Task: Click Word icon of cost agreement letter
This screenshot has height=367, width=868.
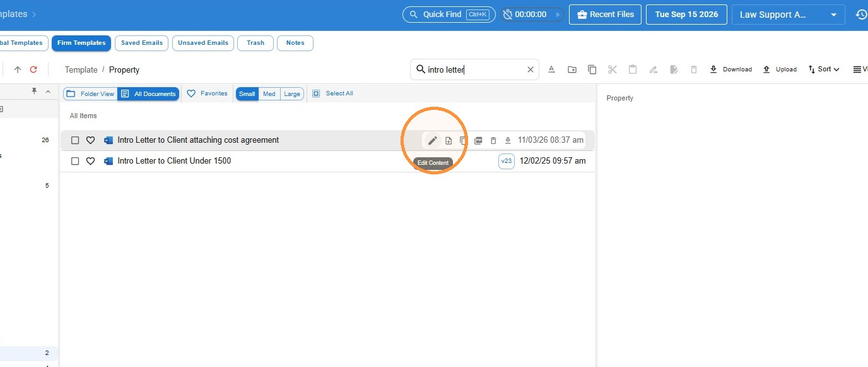Action: (108, 140)
